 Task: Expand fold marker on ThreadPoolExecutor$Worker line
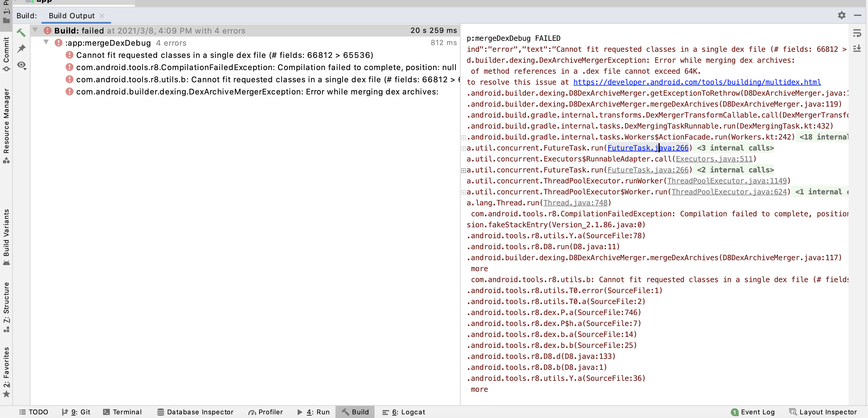464,192
